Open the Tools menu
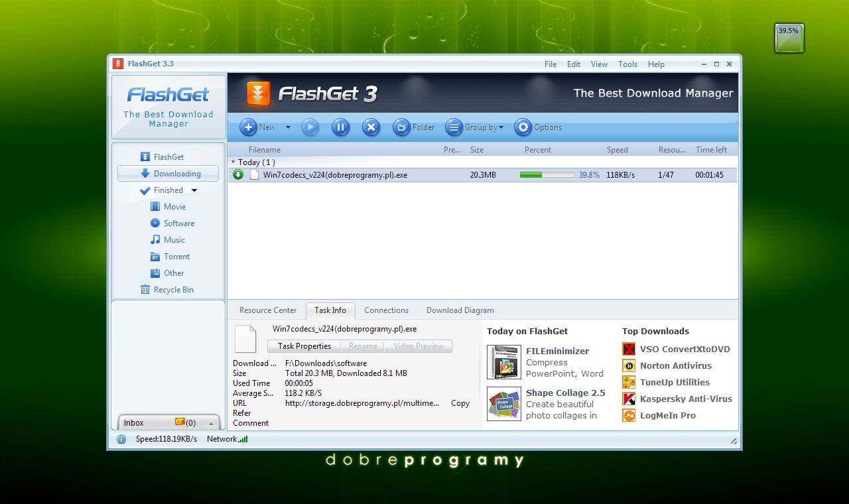 pyautogui.click(x=627, y=64)
